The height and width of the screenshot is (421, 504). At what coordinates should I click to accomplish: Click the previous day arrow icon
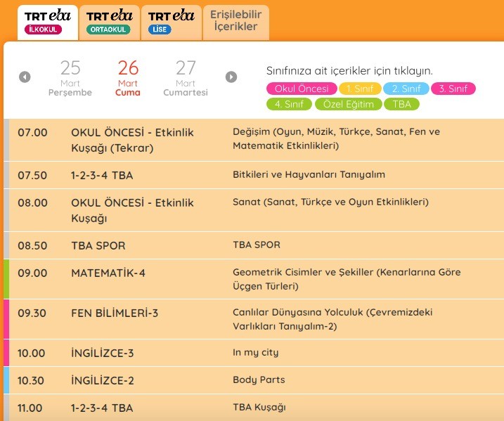(x=25, y=77)
